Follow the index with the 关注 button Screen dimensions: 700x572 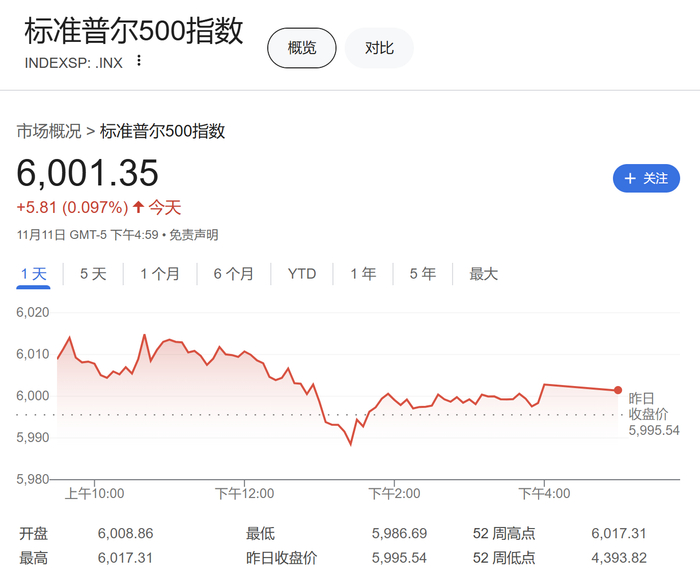point(646,179)
